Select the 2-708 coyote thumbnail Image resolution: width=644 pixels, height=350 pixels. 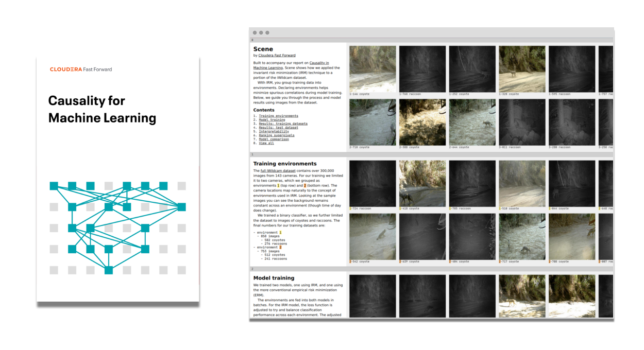click(x=572, y=236)
